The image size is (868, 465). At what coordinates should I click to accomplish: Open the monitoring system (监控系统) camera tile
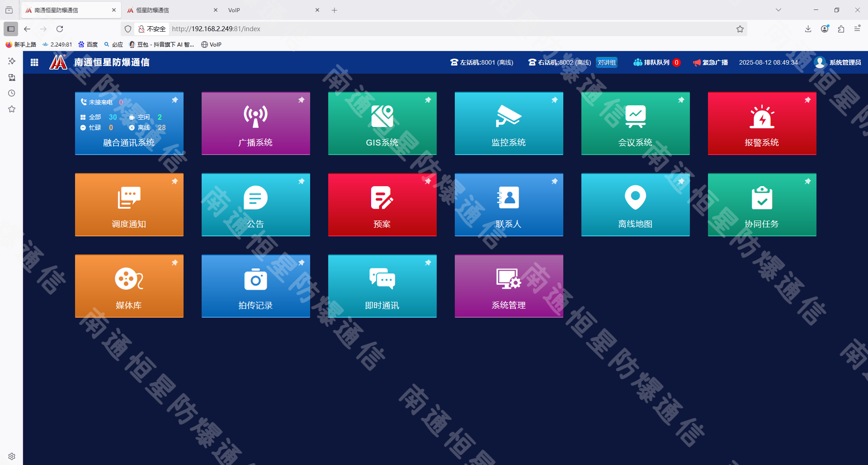coord(509,123)
